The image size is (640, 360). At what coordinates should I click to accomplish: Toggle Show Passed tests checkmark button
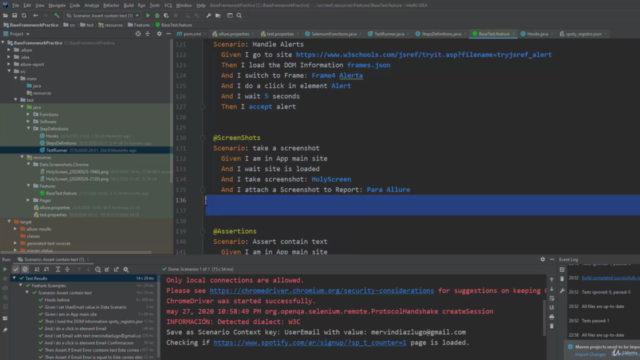(16, 269)
